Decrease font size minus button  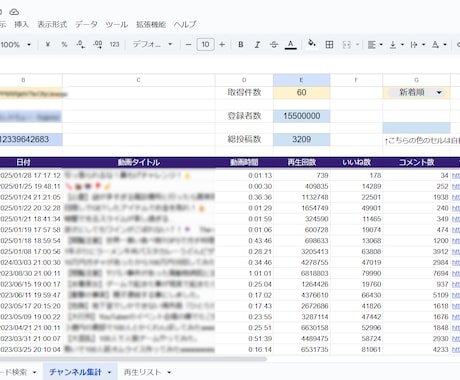pyautogui.click(x=188, y=44)
